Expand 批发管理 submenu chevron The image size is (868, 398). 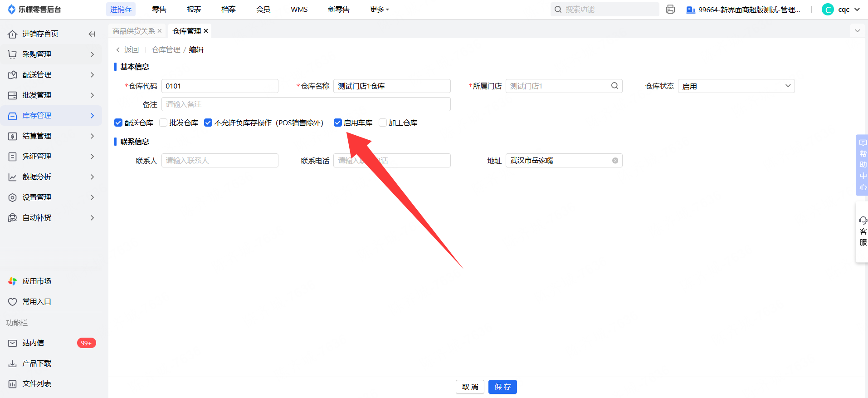[93, 95]
